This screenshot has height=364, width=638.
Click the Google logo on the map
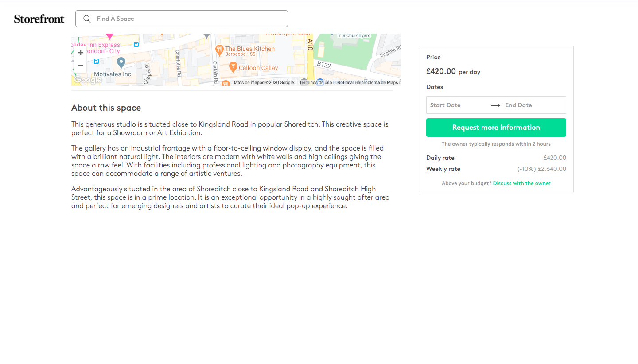tap(87, 80)
